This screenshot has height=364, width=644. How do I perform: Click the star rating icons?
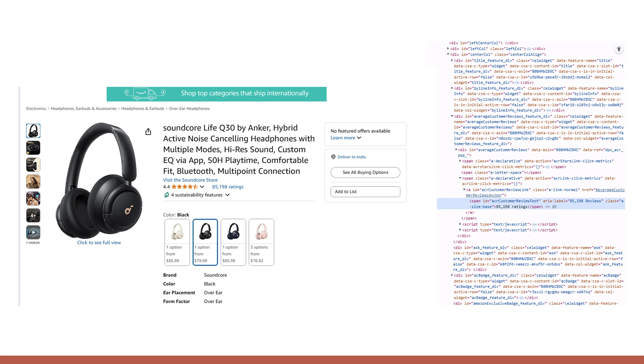185,187
